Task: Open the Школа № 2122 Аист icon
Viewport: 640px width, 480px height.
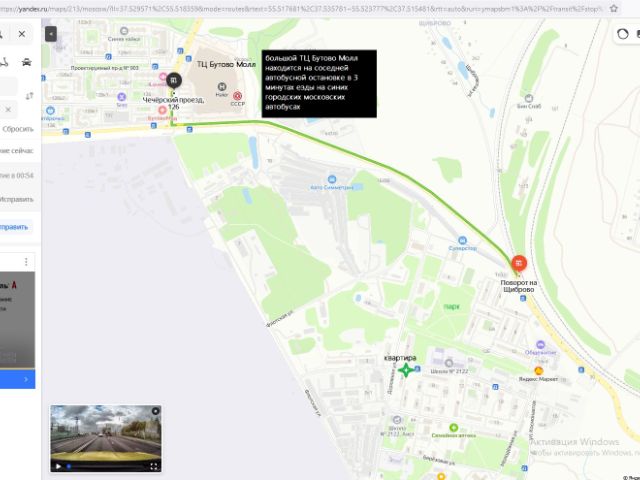Action: [x=397, y=420]
